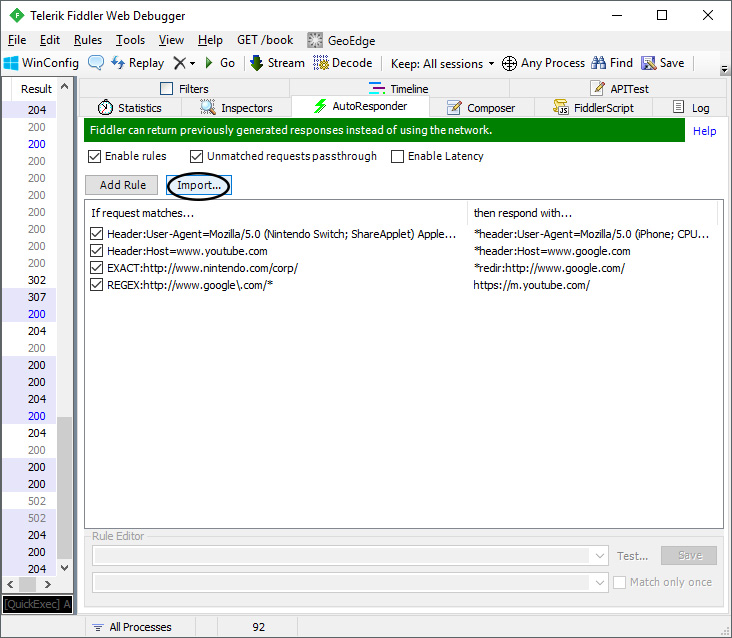Uncheck the User-Agent Nintendo Switch rule

96,233
